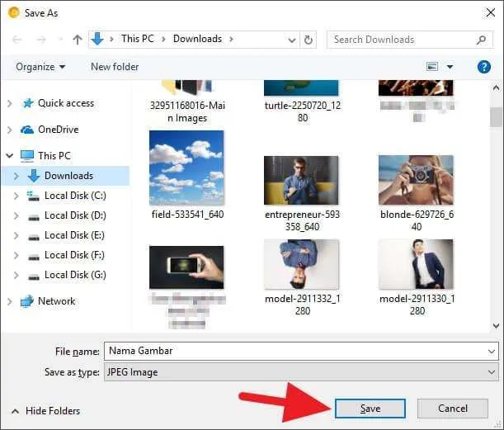The width and height of the screenshot is (504, 430).
Task: Expand Local Disk (D:) node
Action: 16,215
